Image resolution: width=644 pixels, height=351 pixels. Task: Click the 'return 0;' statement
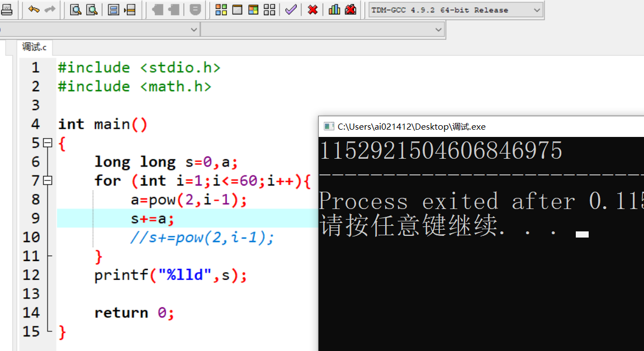point(134,313)
